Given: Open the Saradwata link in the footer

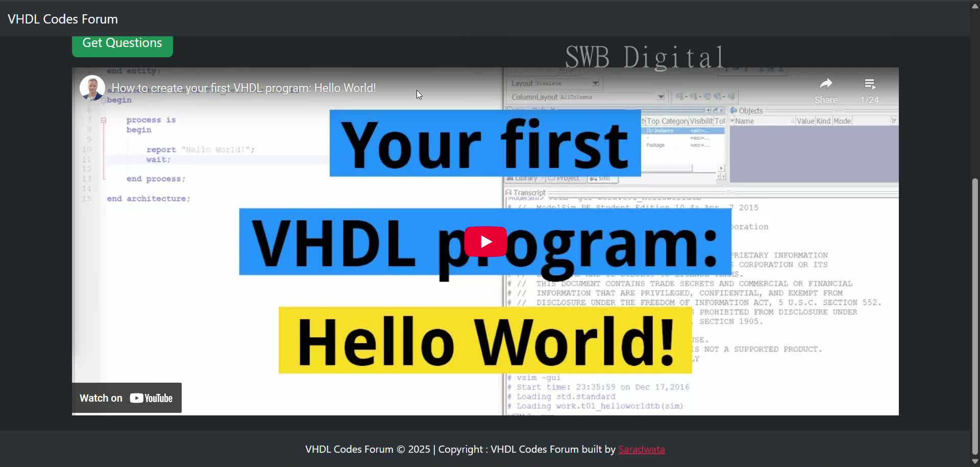Looking at the screenshot, I should point(642,450).
